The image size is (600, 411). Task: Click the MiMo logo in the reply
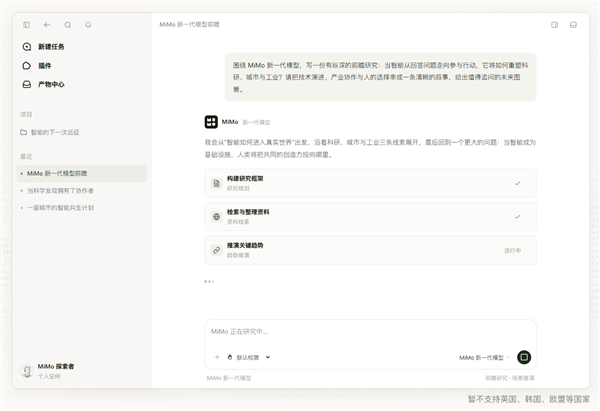click(211, 122)
